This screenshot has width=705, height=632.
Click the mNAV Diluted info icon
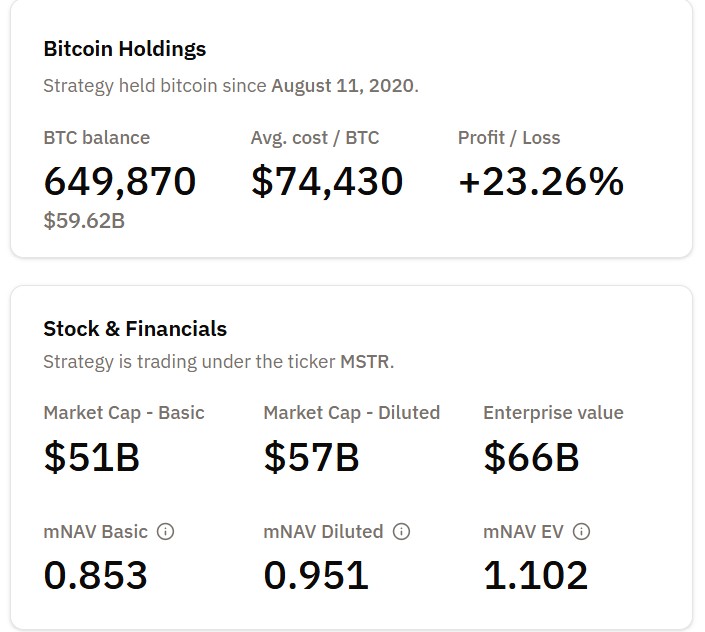[401, 532]
